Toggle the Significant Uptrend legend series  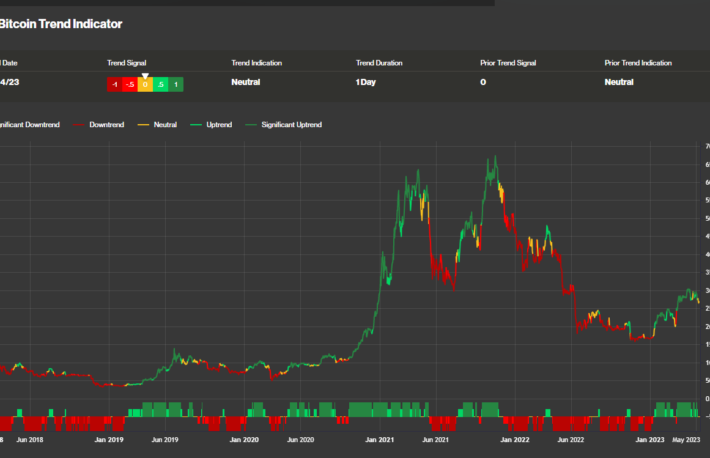[283, 125]
